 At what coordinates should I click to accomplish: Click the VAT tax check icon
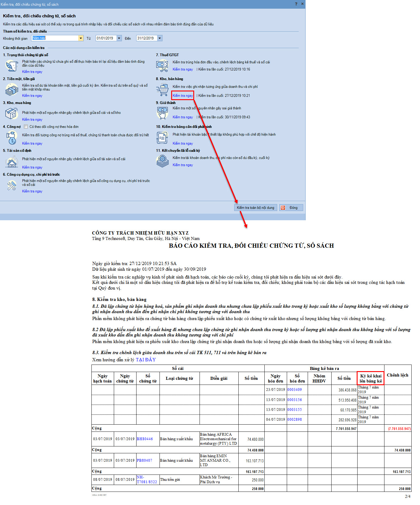(162, 66)
